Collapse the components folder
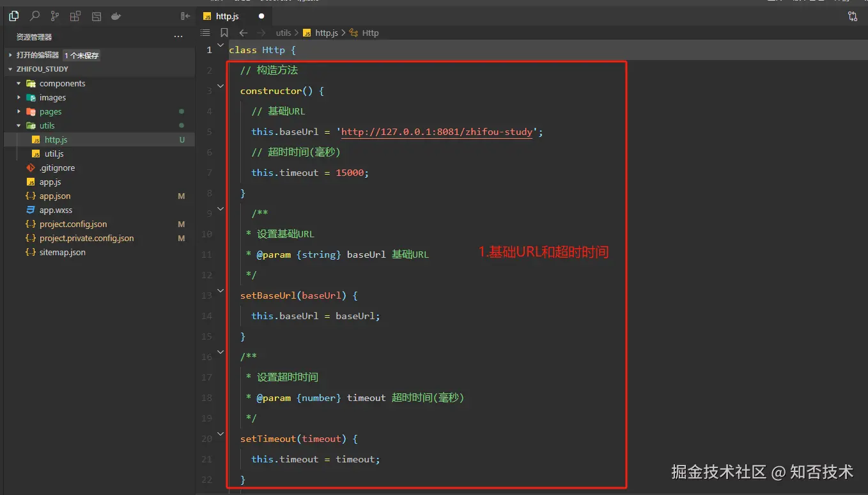The height and width of the screenshot is (495, 868). 62,83
